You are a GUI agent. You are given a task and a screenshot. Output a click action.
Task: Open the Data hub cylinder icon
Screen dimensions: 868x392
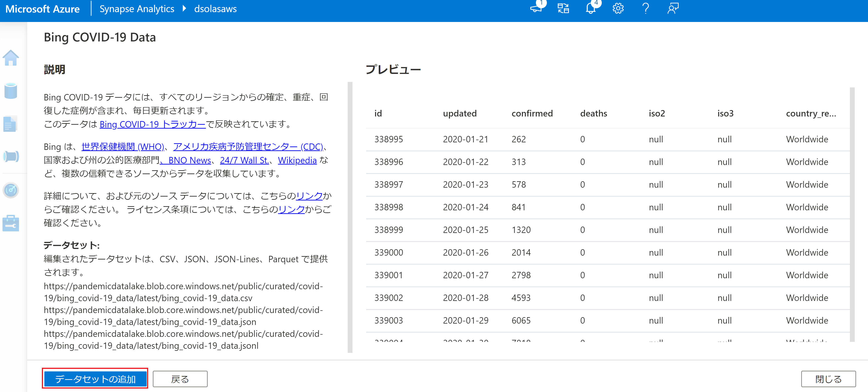(x=11, y=91)
